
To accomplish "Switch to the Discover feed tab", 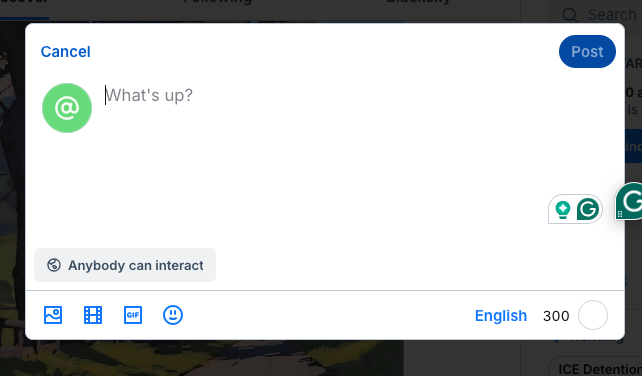I will (24, 2).
